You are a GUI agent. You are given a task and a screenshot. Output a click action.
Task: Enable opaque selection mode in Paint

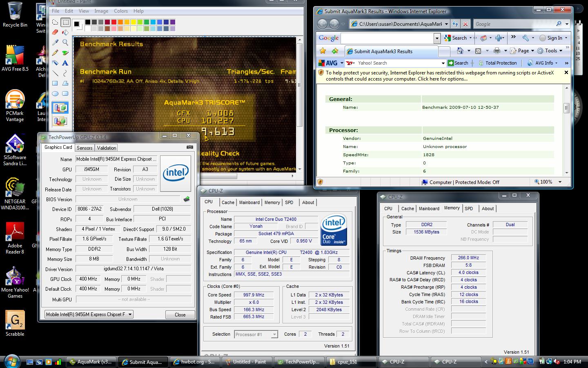coord(60,108)
